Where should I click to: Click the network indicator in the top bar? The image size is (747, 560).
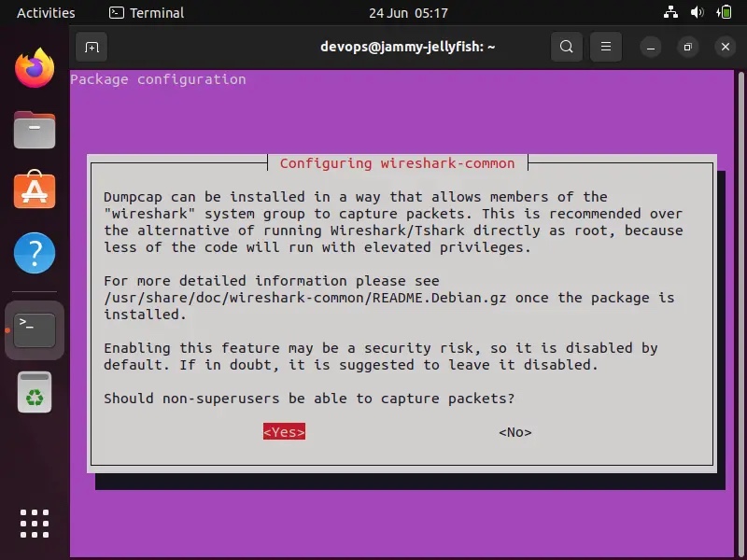(670, 12)
